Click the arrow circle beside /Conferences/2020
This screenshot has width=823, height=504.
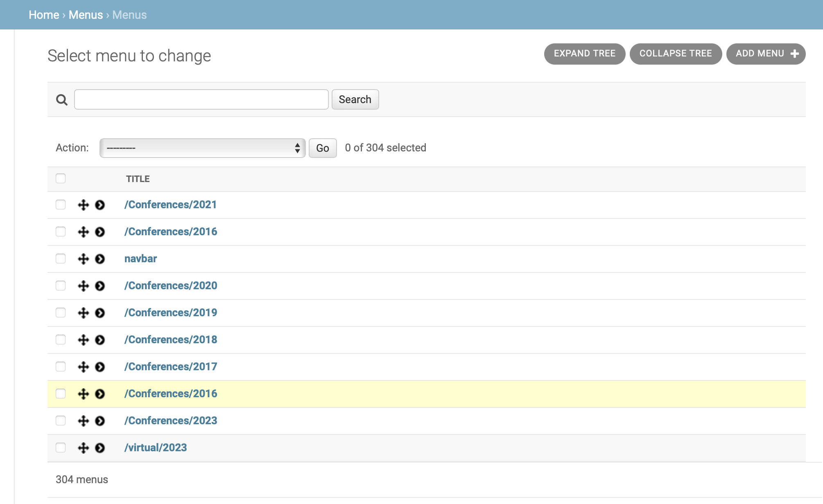[99, 285]
